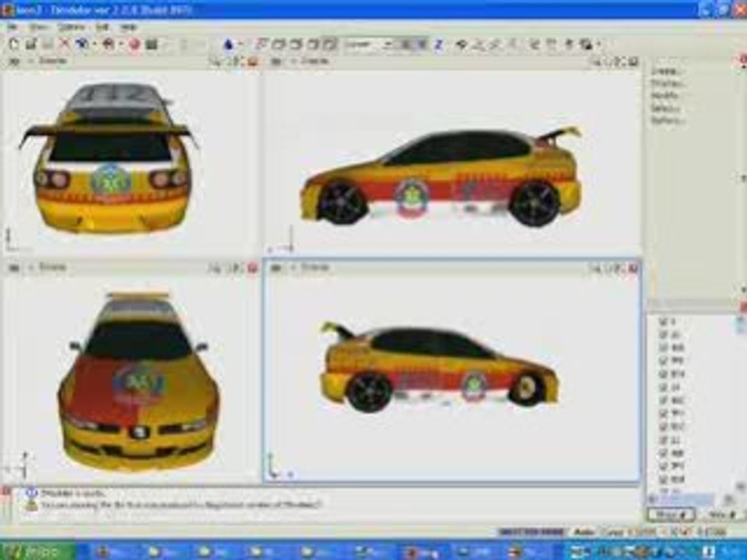Click orange icon in rear-view viewport header
The width and height of the screenshot is (747, 560).
[x=252, y=61]
